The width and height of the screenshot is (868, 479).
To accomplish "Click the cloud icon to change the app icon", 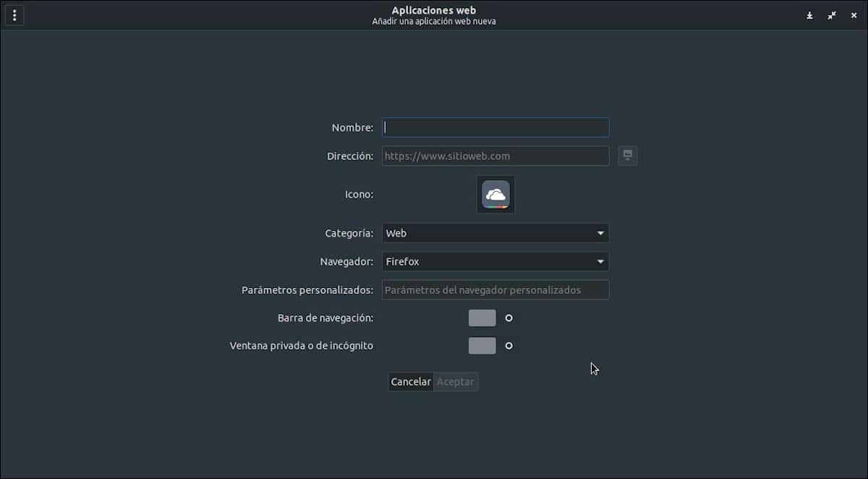I will tap(495, 194).
